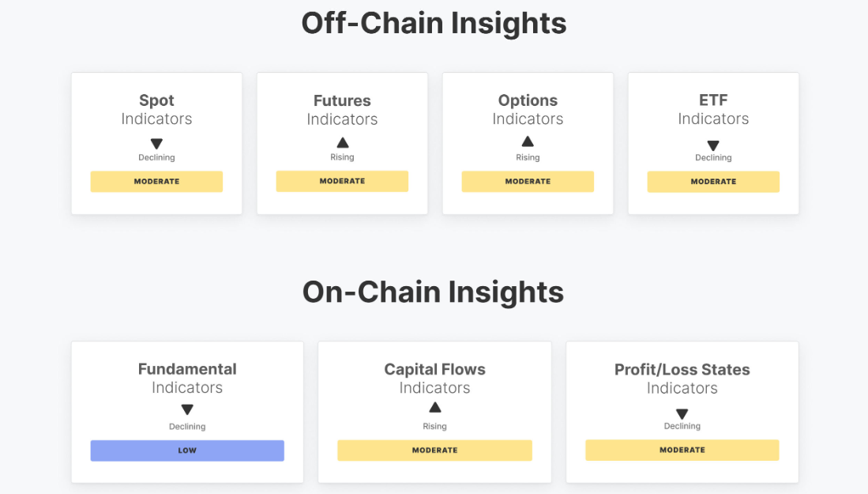This screenshot has height=494, width=868.
Task: Click the Off-Chain Insights heading
Action: (434, 23)
